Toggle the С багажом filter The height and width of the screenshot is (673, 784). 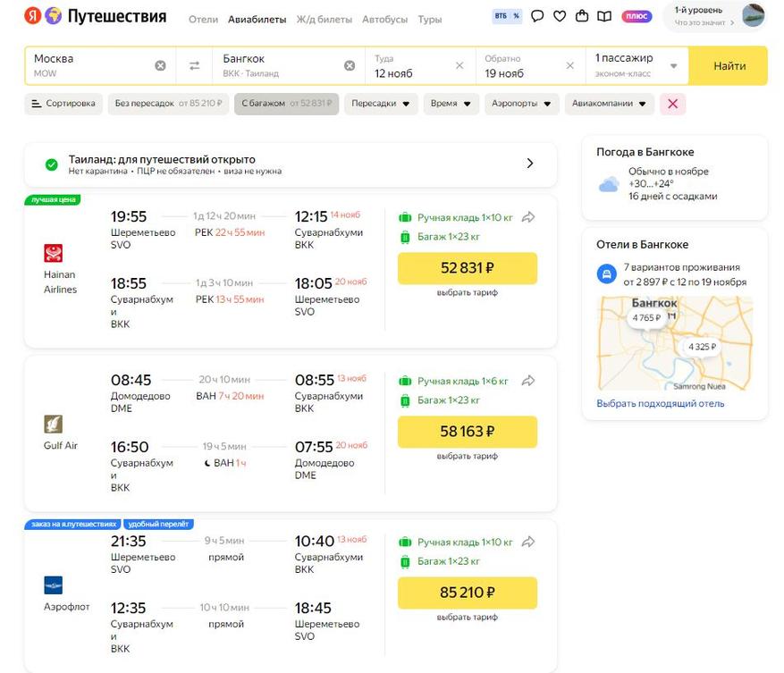[286, 104]
